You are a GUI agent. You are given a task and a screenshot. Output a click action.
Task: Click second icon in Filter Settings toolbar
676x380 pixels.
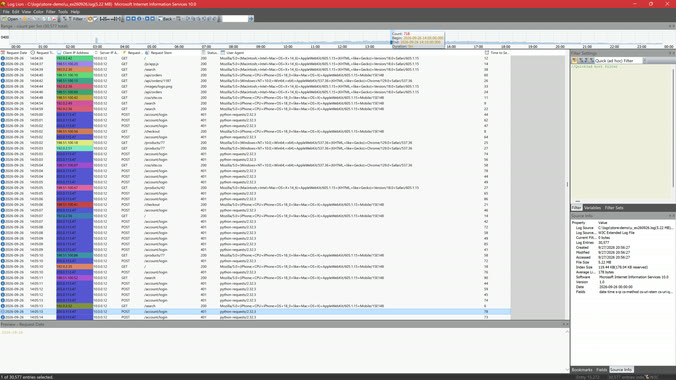[581, 61]
